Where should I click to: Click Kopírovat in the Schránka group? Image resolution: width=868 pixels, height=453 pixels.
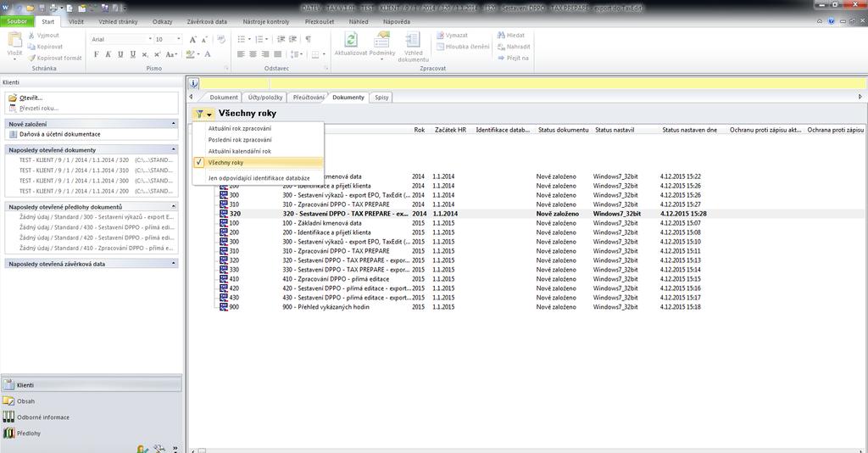point(45,47)
